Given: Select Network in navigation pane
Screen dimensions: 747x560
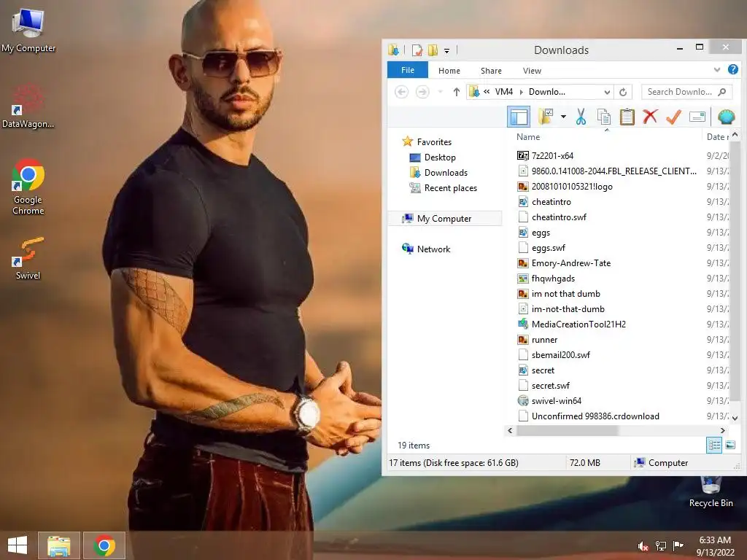Looking at the screenshot, I should click(426, 249).
